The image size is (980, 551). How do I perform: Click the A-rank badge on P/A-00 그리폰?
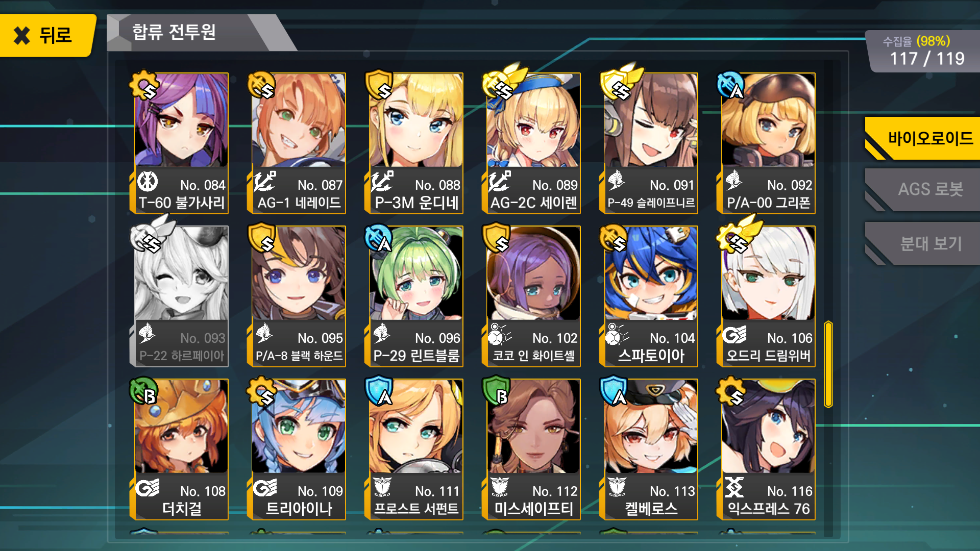pyautogui.click(x=731, y=86)
